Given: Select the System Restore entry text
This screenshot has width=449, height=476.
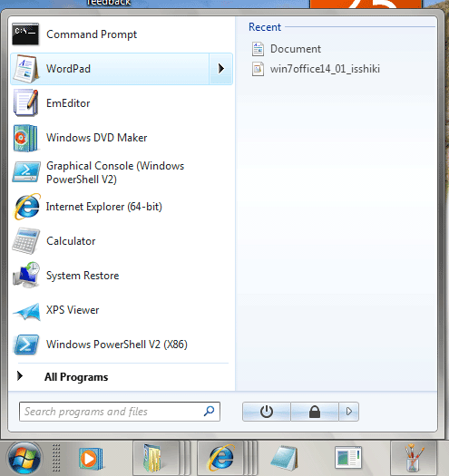Looking at the screenshot, I should [83, 276].
